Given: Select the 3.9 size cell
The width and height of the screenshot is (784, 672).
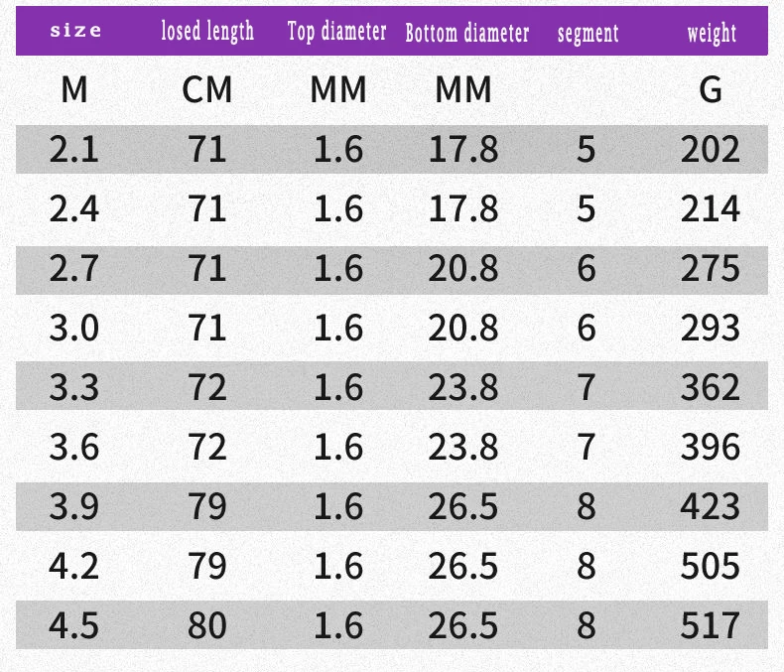Looking at the screenshot, I should [x=74, y=506].
